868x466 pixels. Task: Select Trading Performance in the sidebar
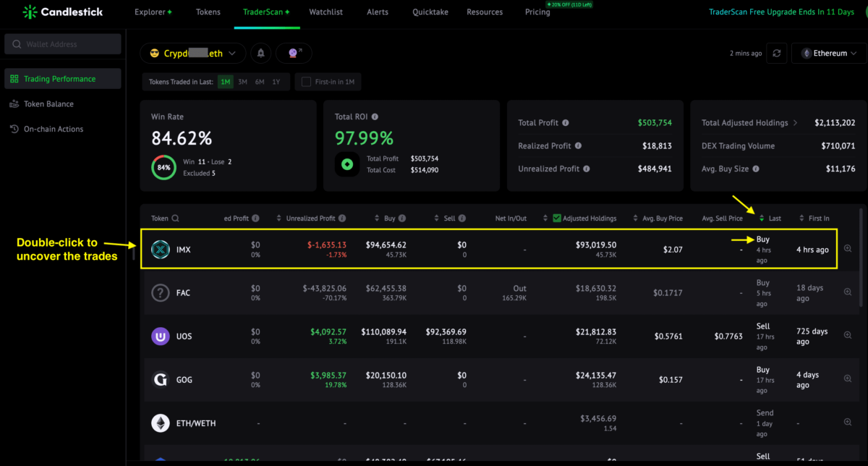click(63, 79)
